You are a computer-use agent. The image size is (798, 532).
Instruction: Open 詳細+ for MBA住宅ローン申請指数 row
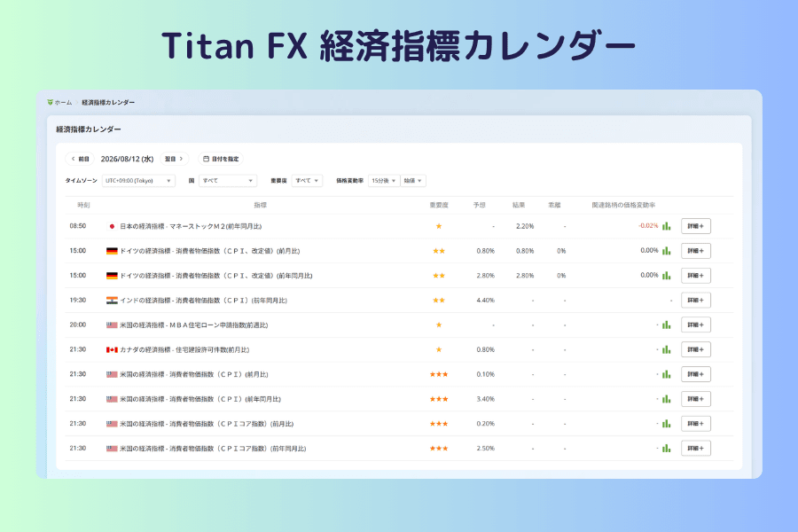tap(696, 325)
